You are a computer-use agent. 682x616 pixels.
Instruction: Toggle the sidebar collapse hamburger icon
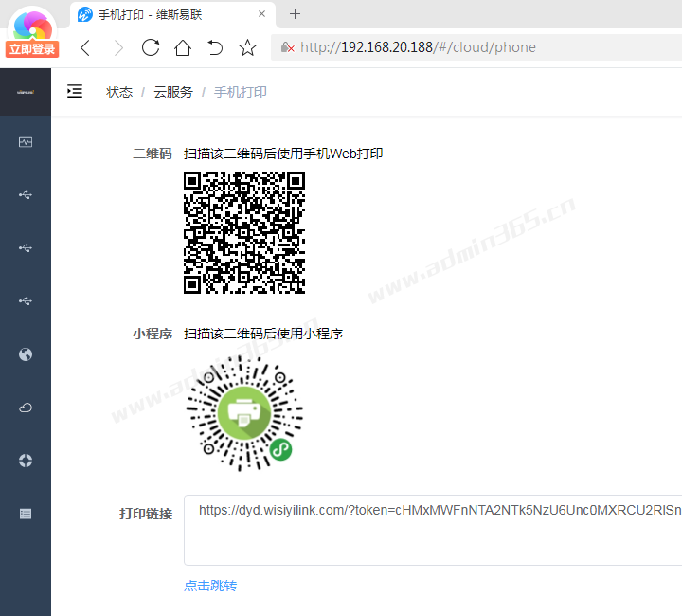pos(75,91)
